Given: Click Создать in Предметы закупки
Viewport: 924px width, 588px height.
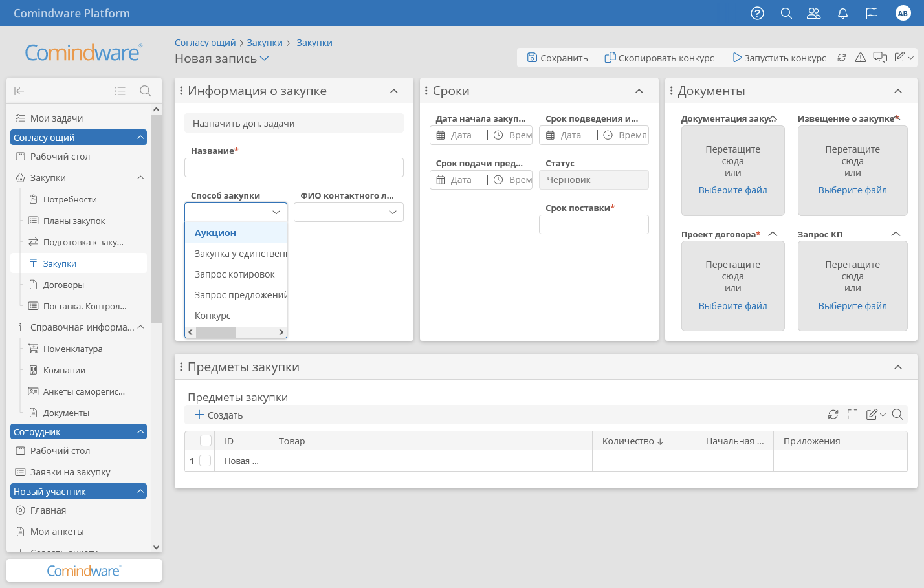Looking at the screenshot, I should (x=219, y=415).
